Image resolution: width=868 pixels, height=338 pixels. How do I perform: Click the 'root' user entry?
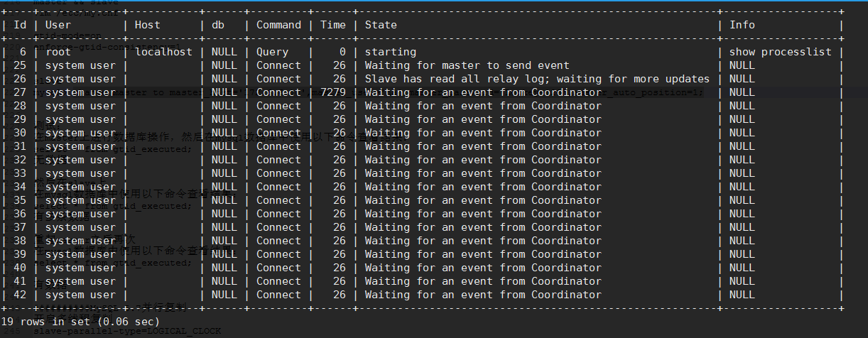click(58, 52)
